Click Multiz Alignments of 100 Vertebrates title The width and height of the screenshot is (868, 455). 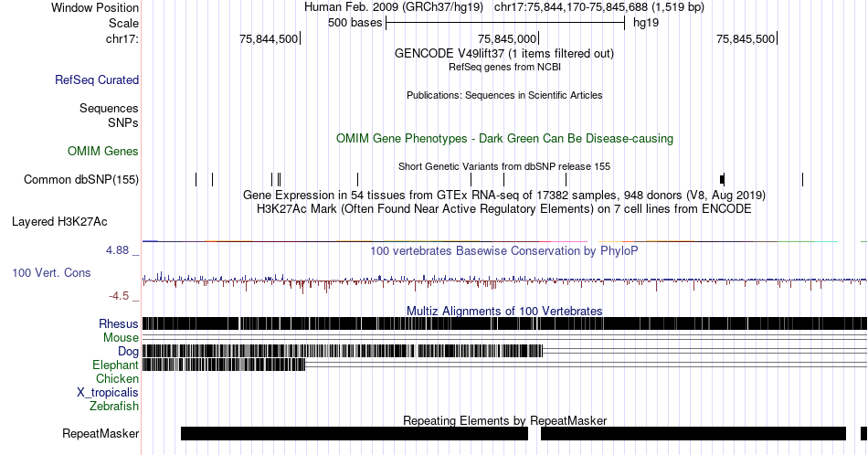tap(504, 311)
